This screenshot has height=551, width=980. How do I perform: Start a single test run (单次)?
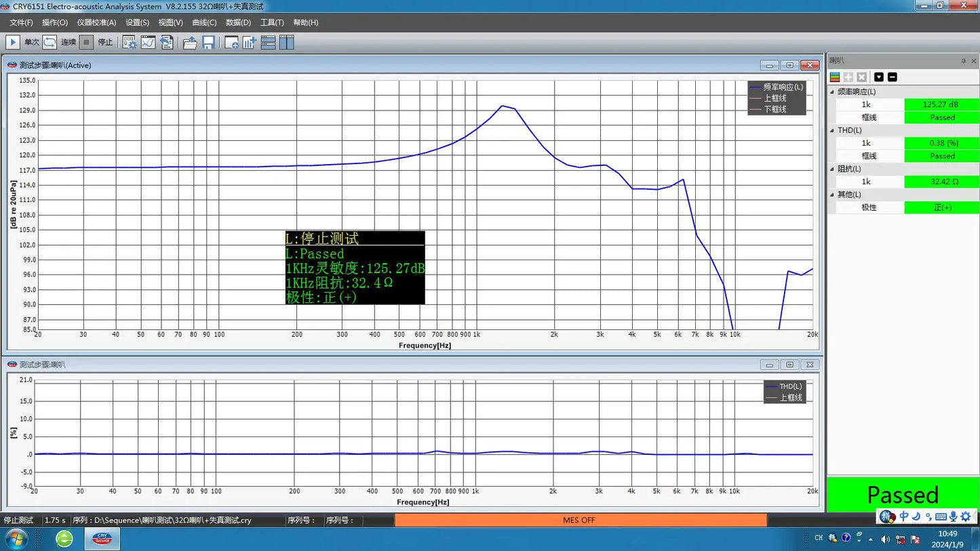pyautogui.click(x=13, y=42)
